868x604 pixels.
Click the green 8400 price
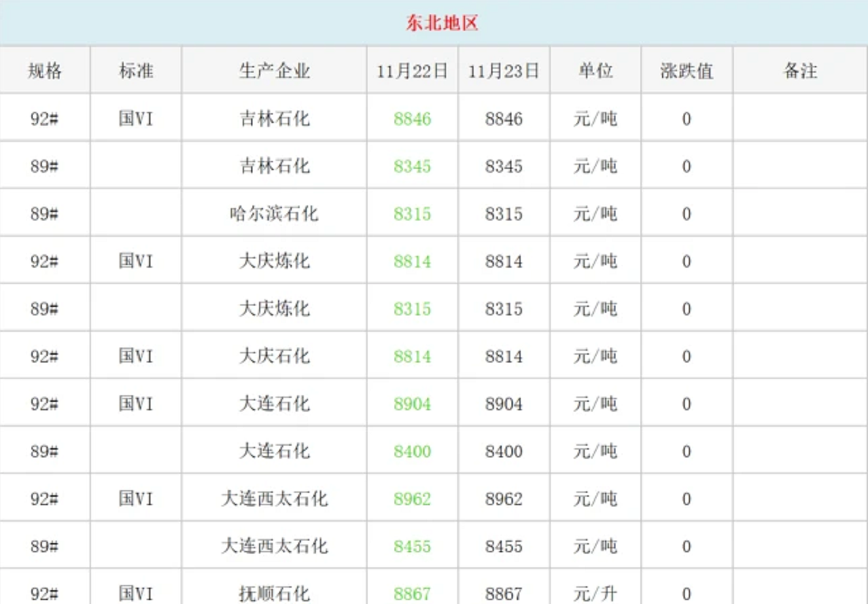[412, 452]
